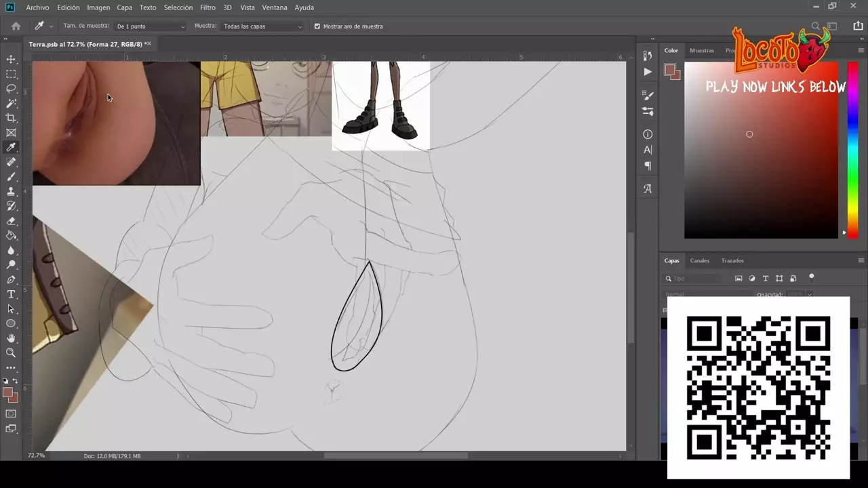Viewport: 868px width, 488px height.
Task: Pick the Crop tool
Action: click(x=11, y=118)
